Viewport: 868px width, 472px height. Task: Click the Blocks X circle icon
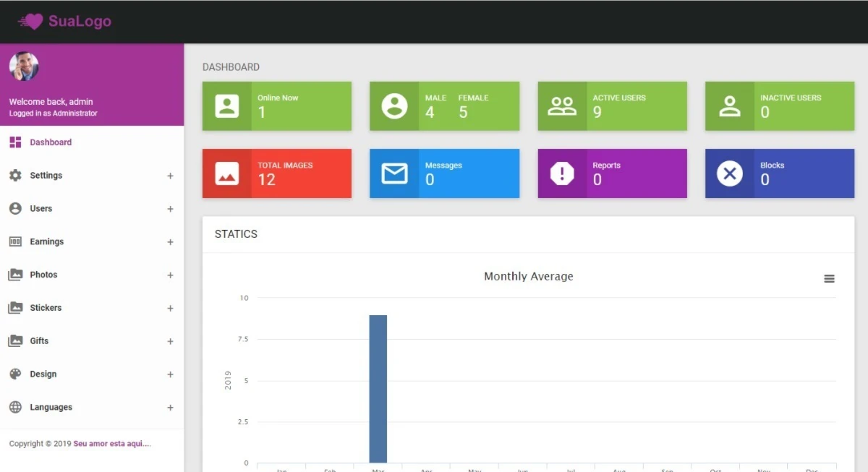point(730,173)
